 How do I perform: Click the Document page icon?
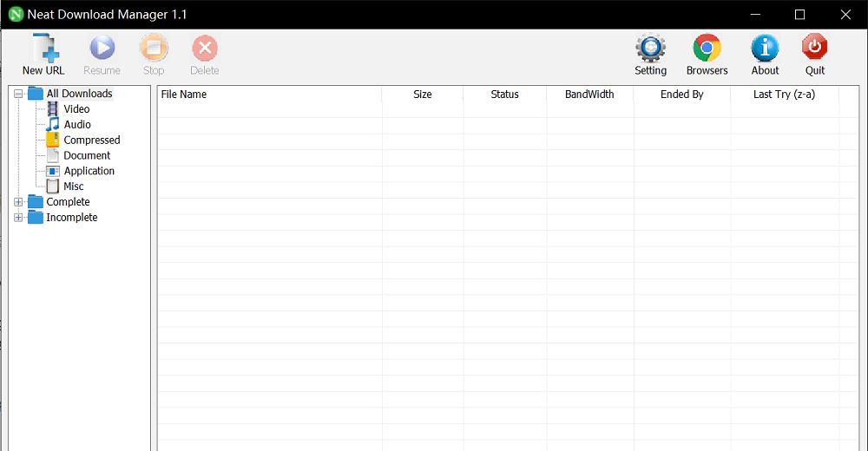click(x=53, y=155)
